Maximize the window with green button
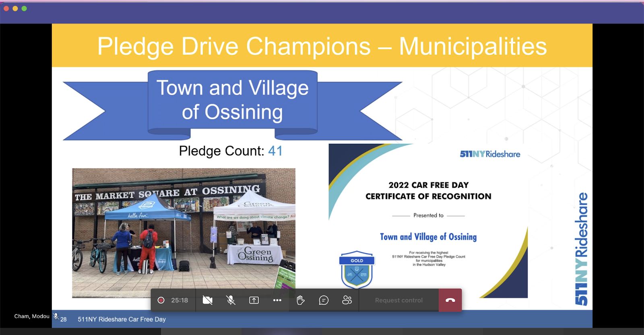The width and height of the screenshot is (644, 335). tap(24, 8)
